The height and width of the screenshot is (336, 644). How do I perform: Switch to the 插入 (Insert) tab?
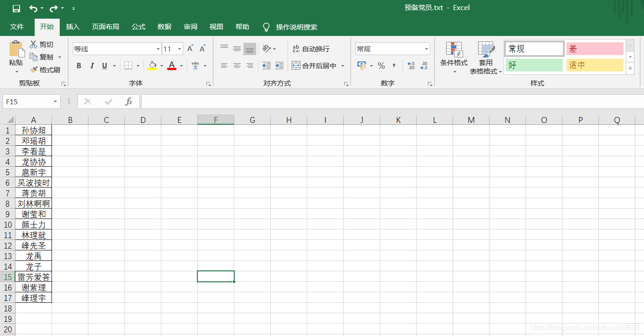click(x=73, y=27)
